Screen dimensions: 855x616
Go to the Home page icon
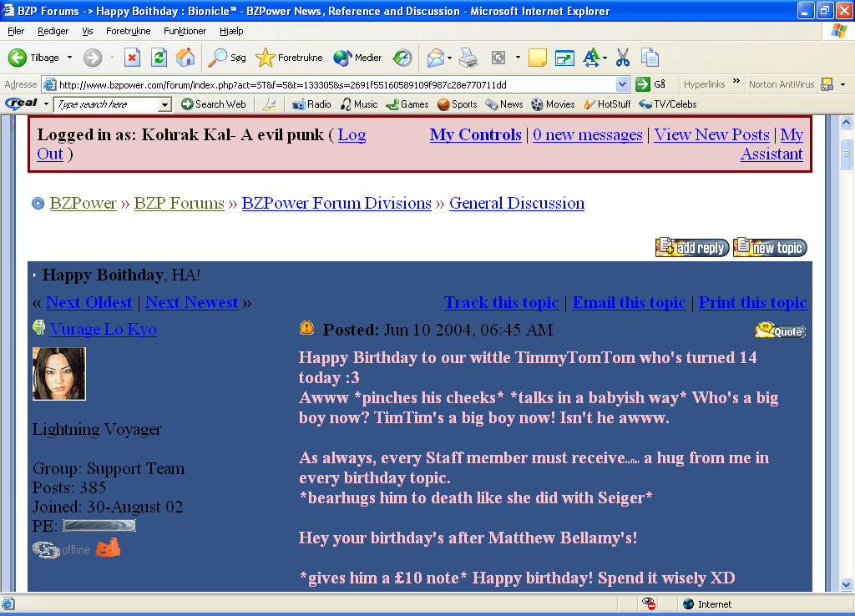[185, 58]
